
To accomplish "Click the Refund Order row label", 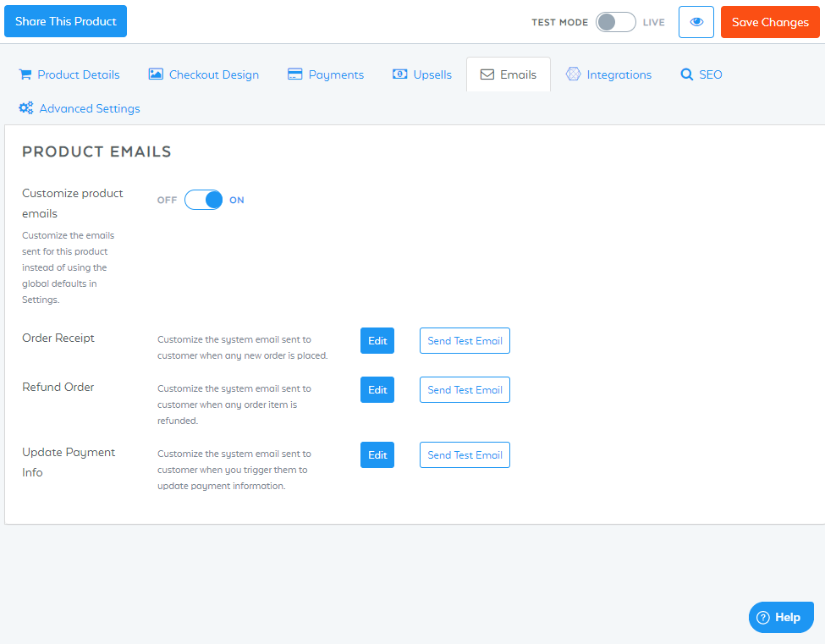I will pyautogui.click(x=58, y=387).
